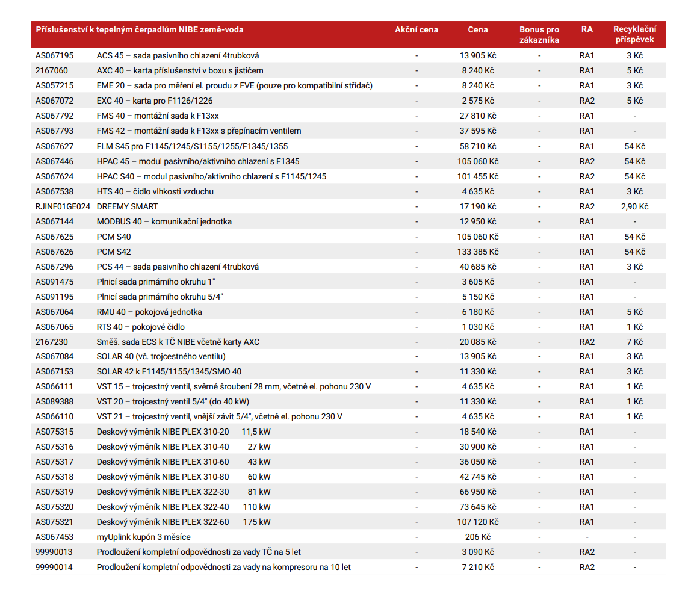Select 'Plnicí sada primárního okruhu 1"'
Image resolution: width=700 pixels, height=597 pixels.
[x=156, y=282]
